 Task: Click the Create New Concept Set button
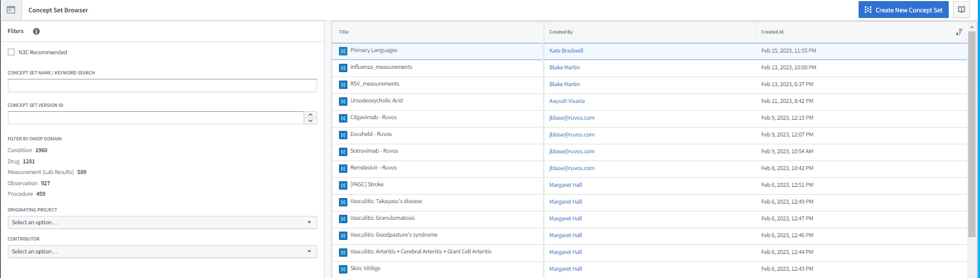pos(903,10)
